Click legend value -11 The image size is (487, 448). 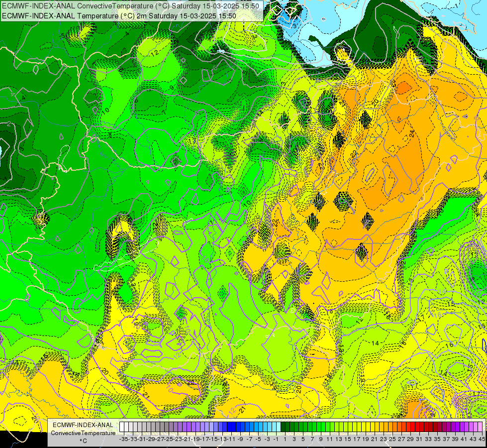pyautogui.click(x=232, y=439)
